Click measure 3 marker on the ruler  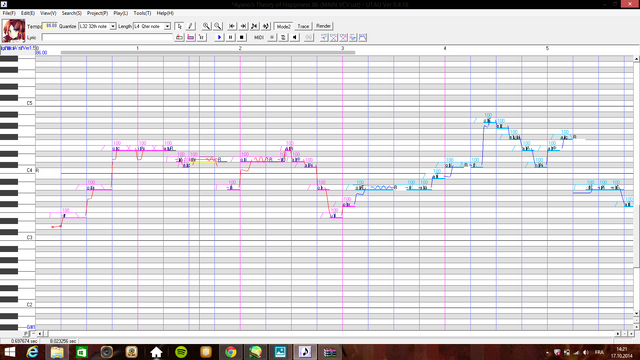342,48
